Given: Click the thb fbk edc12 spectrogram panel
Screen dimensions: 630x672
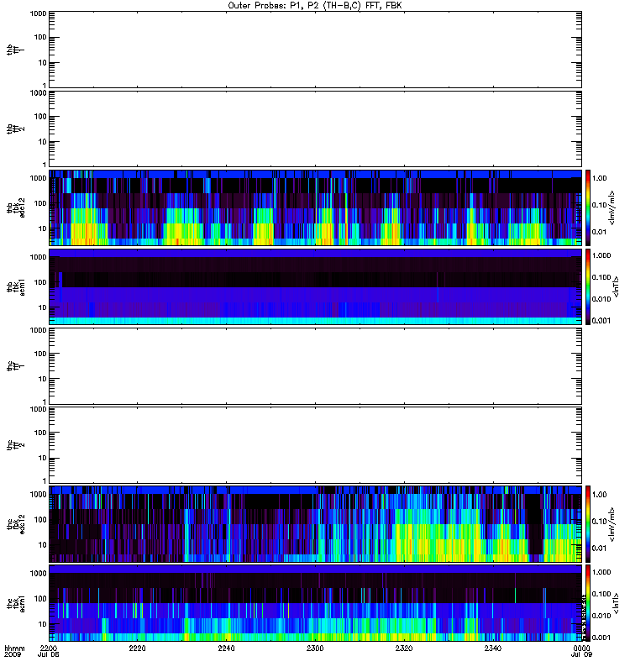Looking at the screenshot, I should [315, 207].
